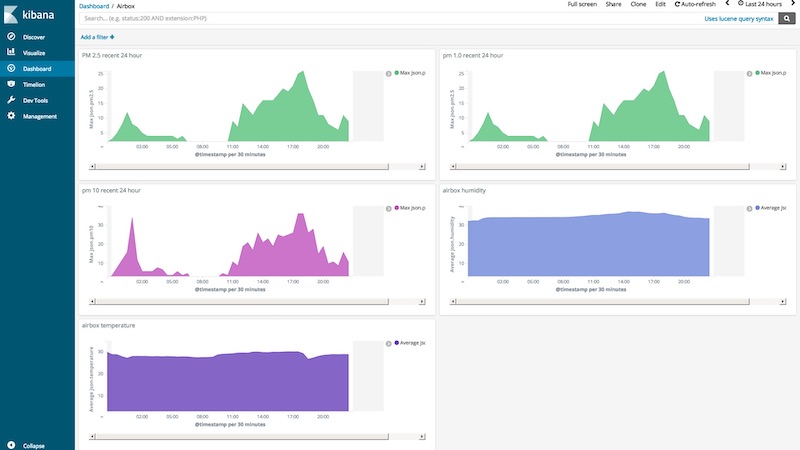Screen dimensions: 800x450
Task: Toggle legend on airbox humidity chart
Action: 749,209
